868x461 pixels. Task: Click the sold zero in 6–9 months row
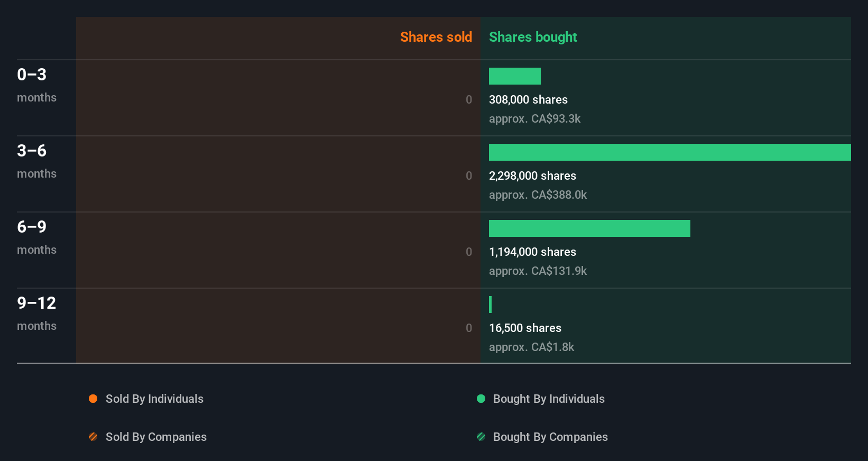(x=469, y=252)
